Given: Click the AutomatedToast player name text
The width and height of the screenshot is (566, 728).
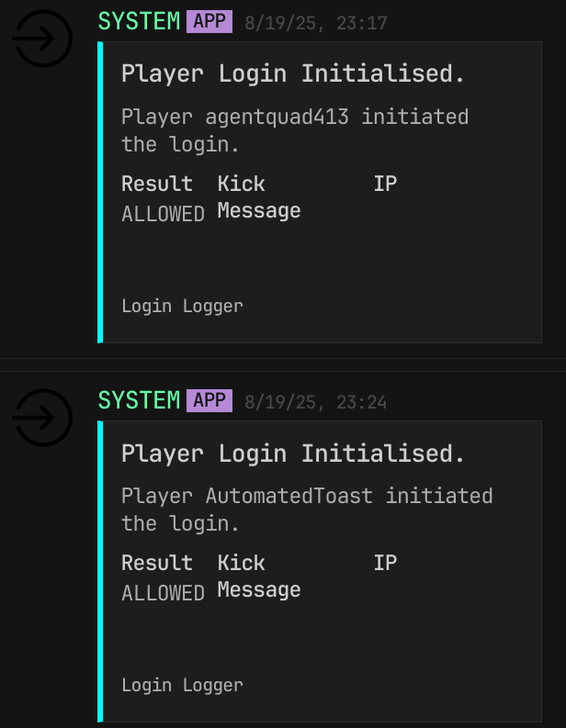Looking at the screenshot, I should (289, 496).
